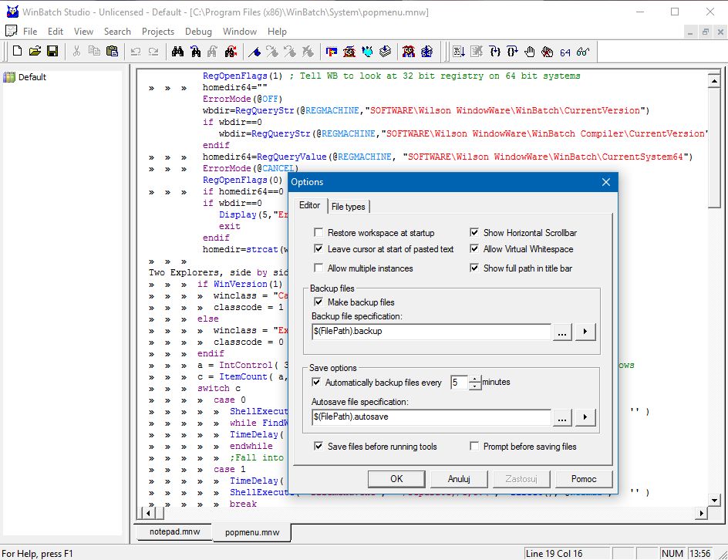The image size is (728, 560).
Task: Enable Allow multiple instances checkbox
Action: pyautogui.click(x=318, y=268)
